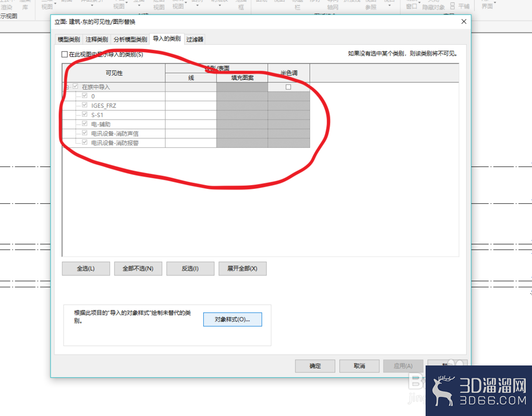Click the 全选(L) button
The width and height of the screenshot is (532, 416).
86,269
